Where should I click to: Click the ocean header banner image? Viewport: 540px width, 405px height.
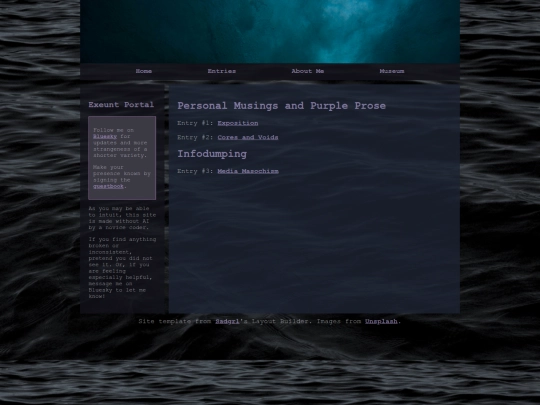270,32
